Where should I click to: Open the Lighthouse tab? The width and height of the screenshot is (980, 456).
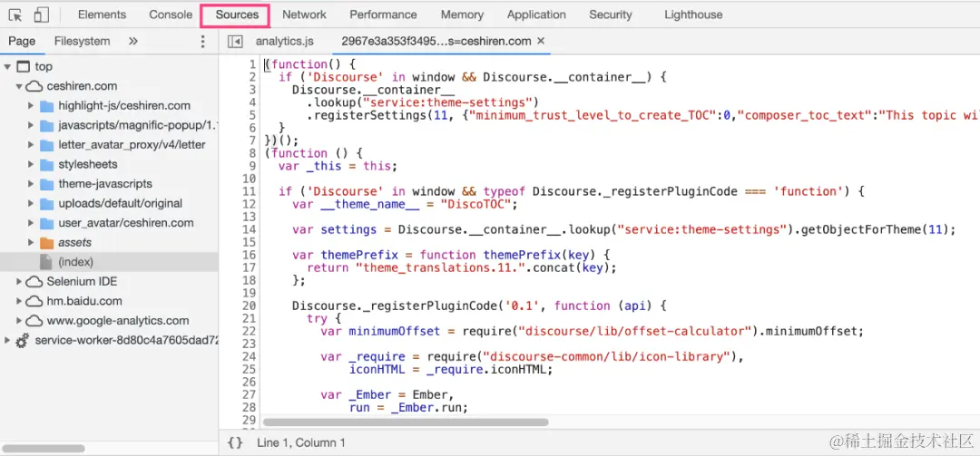pyautogui.click(x=693, y=15)
